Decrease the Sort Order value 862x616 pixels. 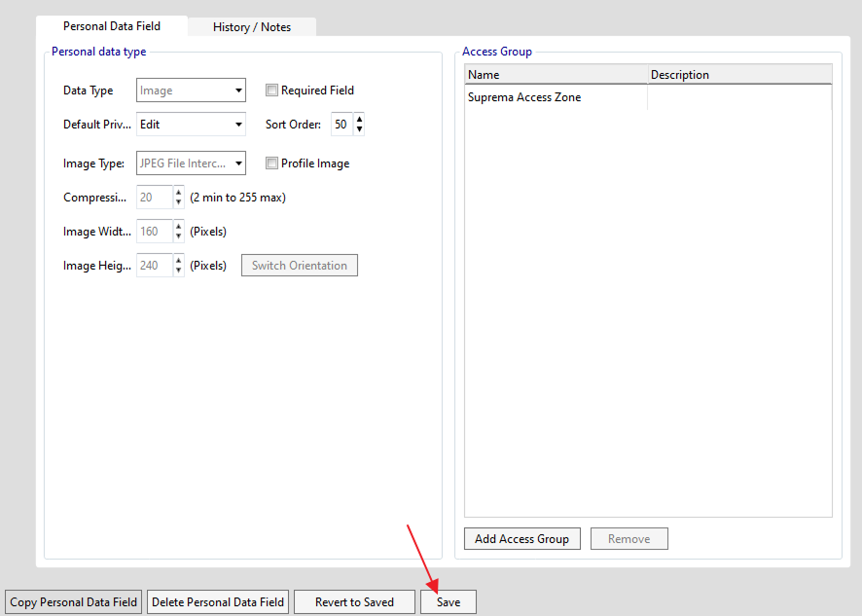point(359,129)
